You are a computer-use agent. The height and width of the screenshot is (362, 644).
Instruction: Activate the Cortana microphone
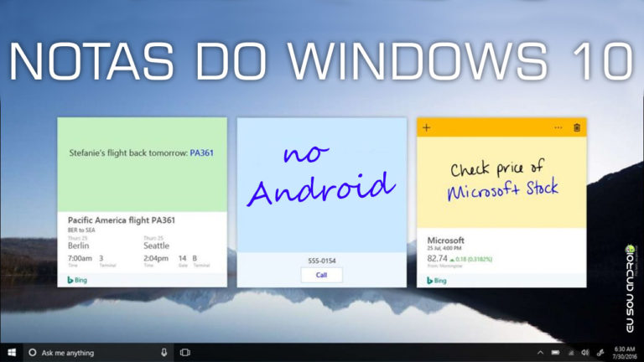pos(164,353)
